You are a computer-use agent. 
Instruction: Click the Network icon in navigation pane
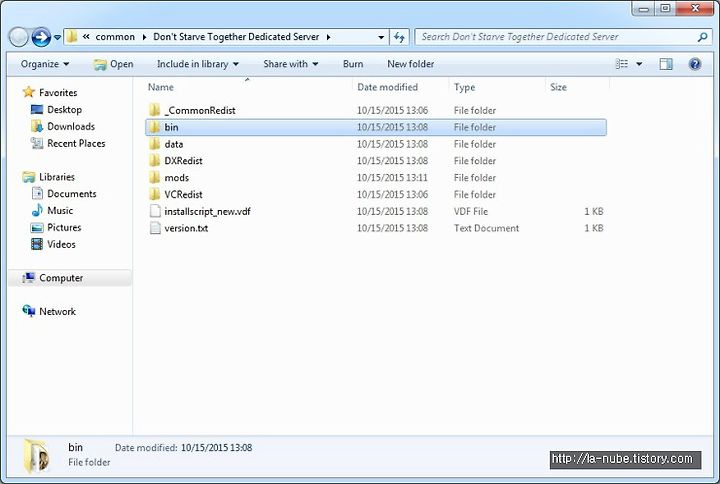28,311
